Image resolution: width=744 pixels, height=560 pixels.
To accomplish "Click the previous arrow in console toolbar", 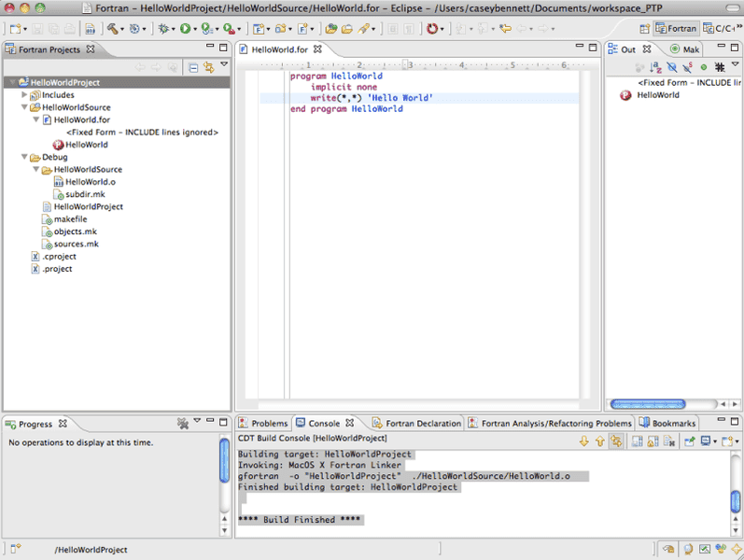I will [598, 441].
